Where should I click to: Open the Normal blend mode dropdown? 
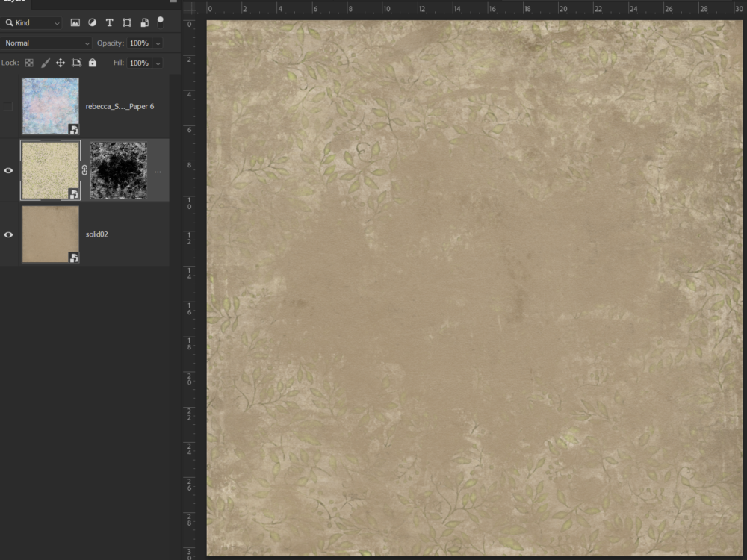tap(46, 43)
